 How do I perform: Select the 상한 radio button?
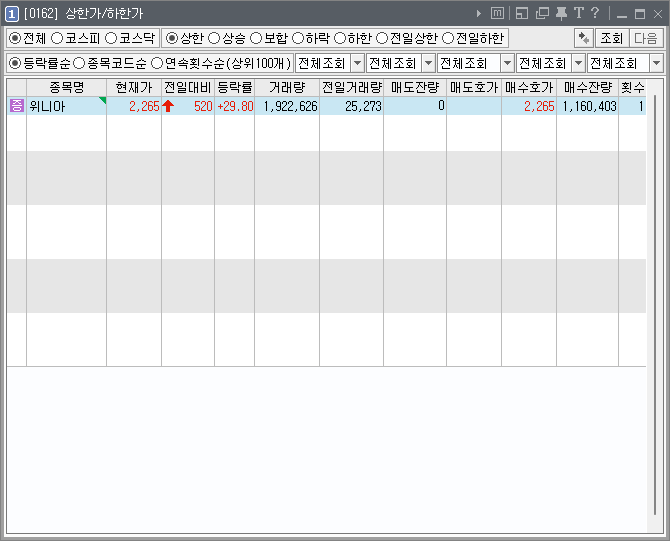[172, 38]
